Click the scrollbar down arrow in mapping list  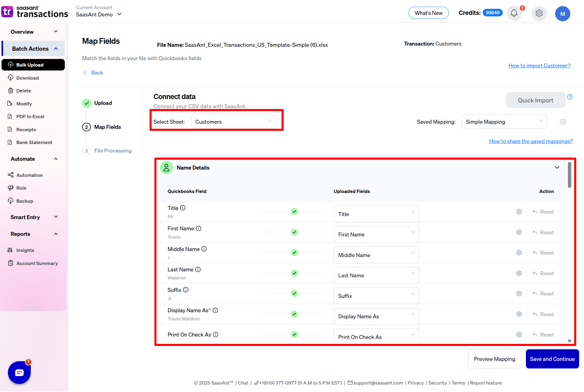569,341
